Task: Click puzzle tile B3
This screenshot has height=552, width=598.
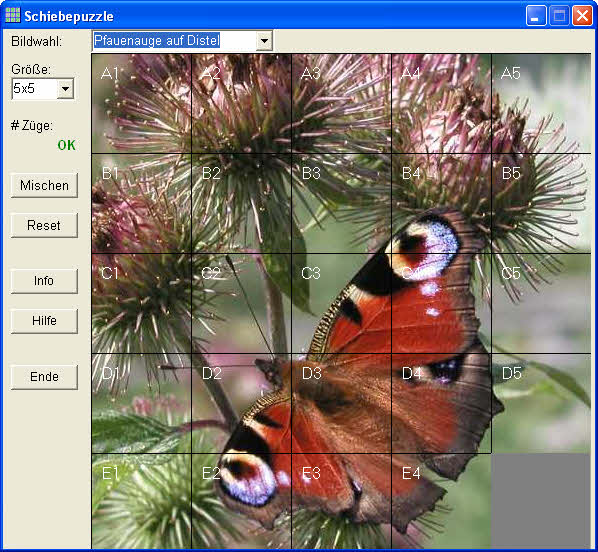Action: click(x=341, y=204)
